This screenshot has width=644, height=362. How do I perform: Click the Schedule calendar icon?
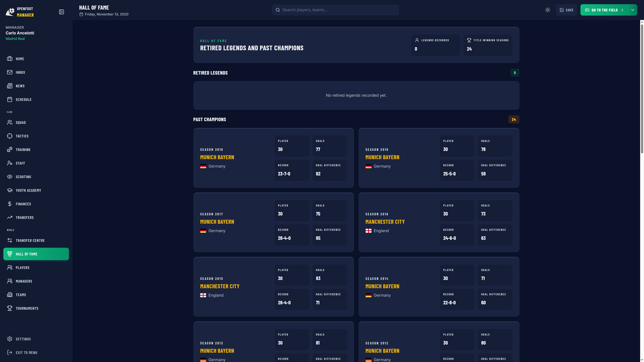pos(10,99)
